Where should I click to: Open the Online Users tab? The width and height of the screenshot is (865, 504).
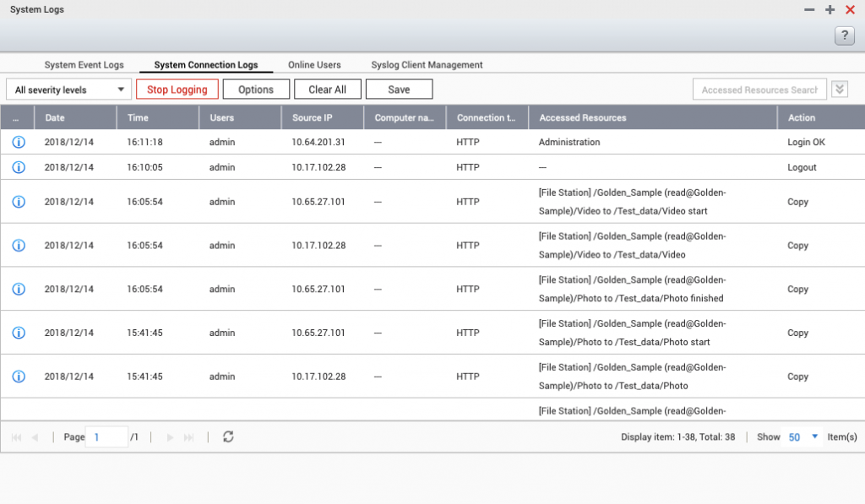pyautogui.click(x=314, y=65)
